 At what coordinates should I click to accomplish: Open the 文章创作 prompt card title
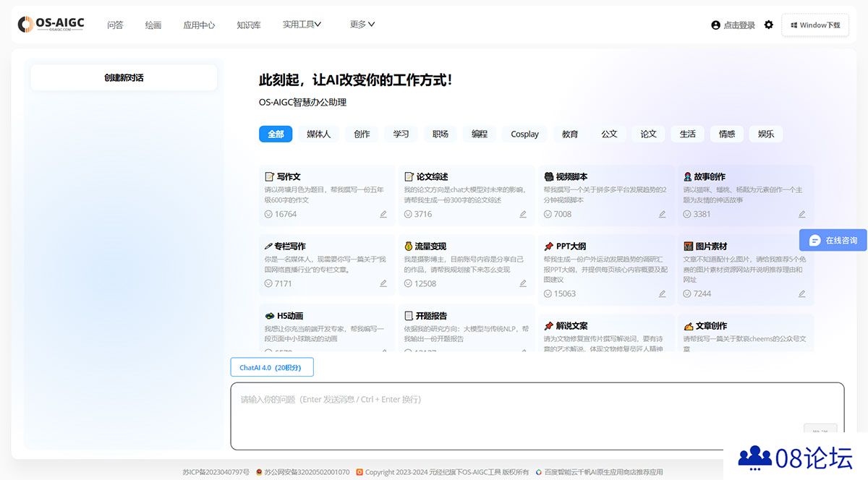[711, 325]
